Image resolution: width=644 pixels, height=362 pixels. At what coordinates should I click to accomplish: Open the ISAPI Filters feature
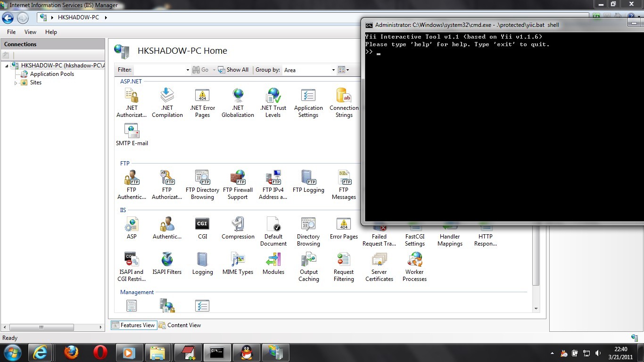coord(167,263)
